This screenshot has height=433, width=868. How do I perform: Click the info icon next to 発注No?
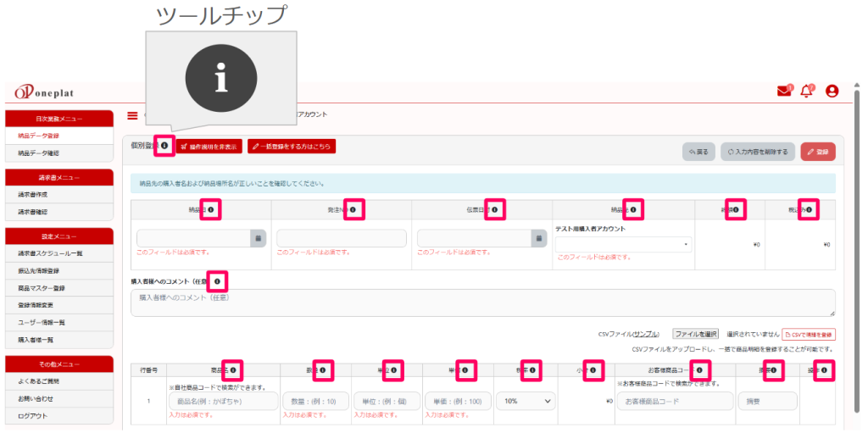[353, 209]
